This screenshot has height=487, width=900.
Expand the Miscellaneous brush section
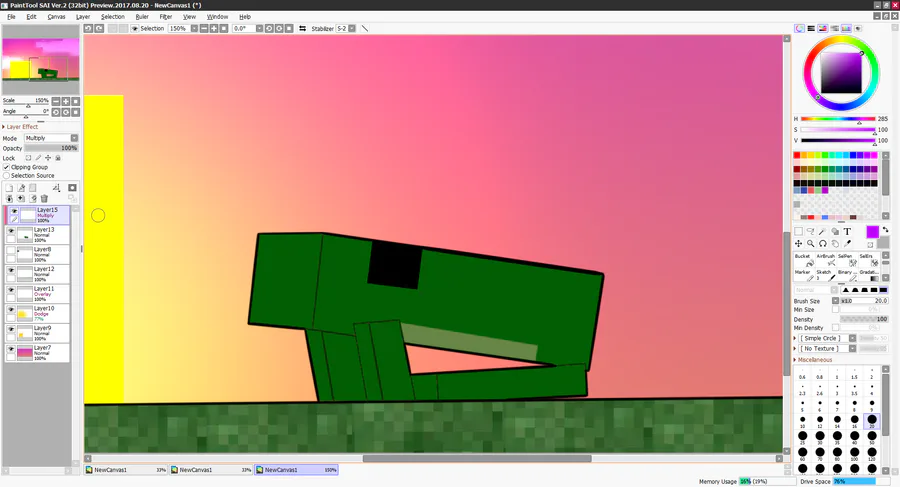pyautogui.click(x=813, y=360)
